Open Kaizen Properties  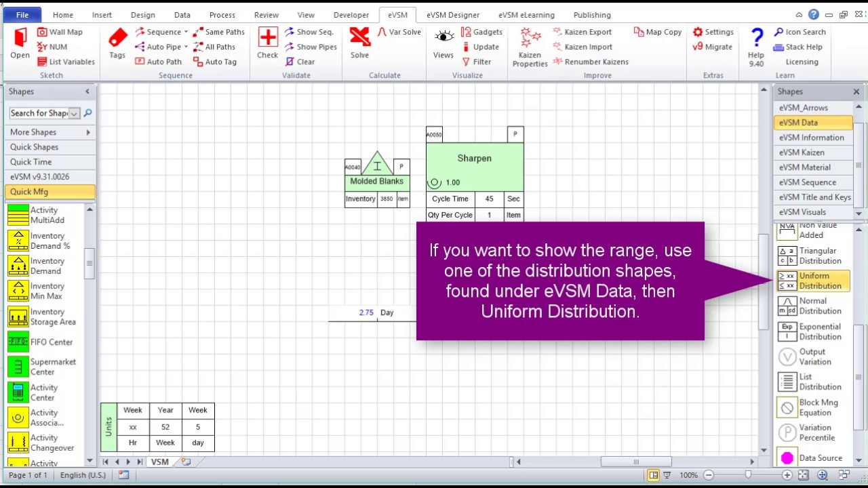530,47
